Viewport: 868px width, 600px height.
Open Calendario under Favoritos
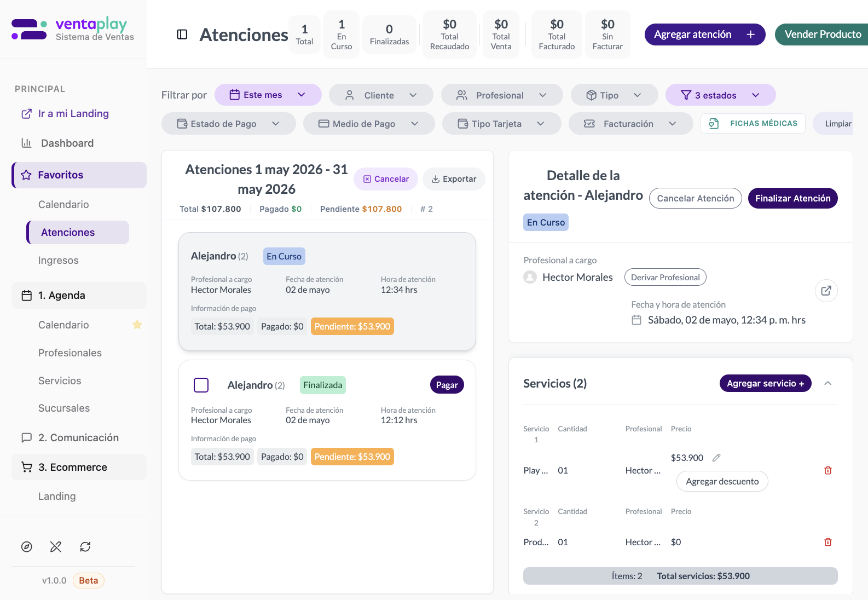63,204
